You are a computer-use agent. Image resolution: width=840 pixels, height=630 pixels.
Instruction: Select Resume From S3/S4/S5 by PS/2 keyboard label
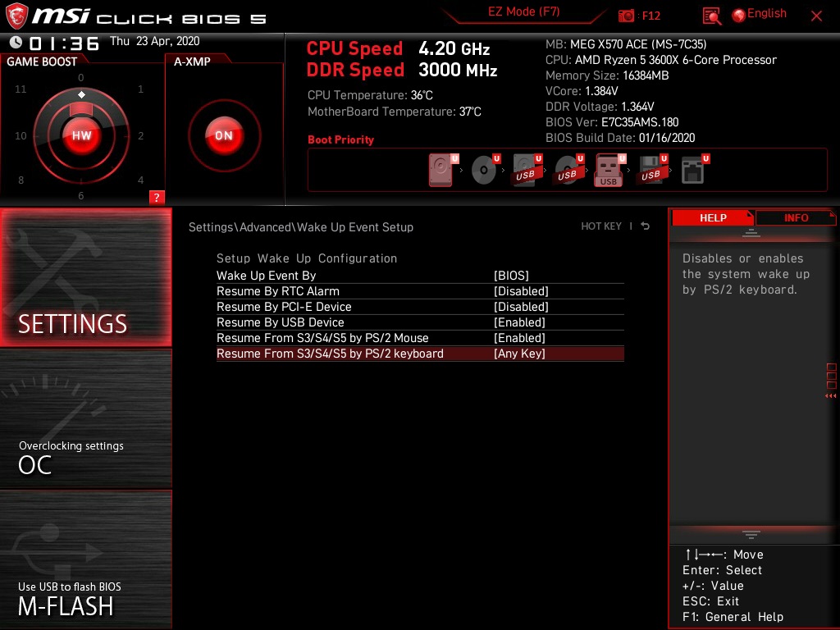[x=330, y=354]
